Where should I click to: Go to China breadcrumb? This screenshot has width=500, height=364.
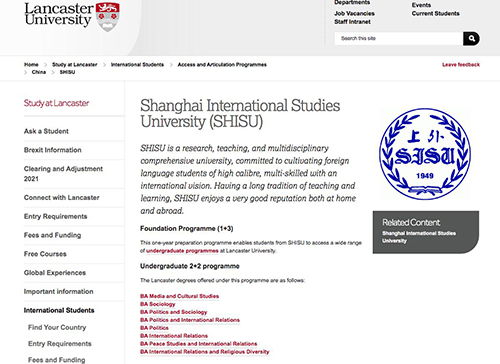coord(39,72)
